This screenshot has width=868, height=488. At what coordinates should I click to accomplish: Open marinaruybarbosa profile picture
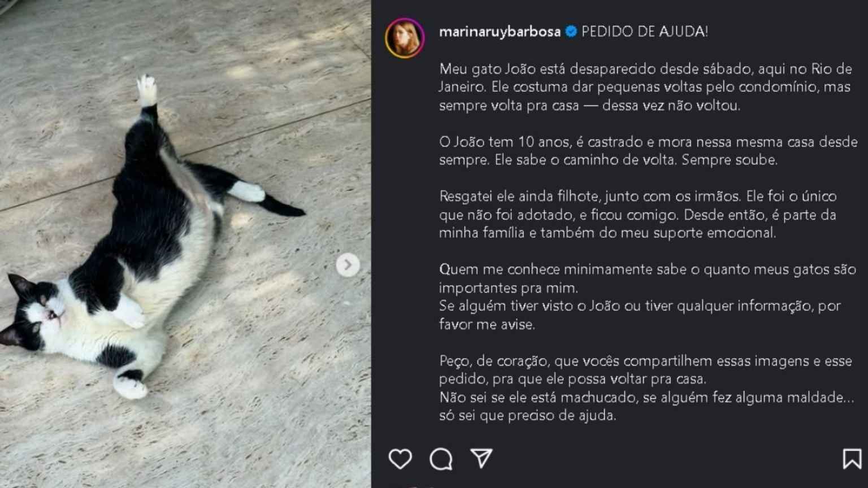[x=405, y=38]
